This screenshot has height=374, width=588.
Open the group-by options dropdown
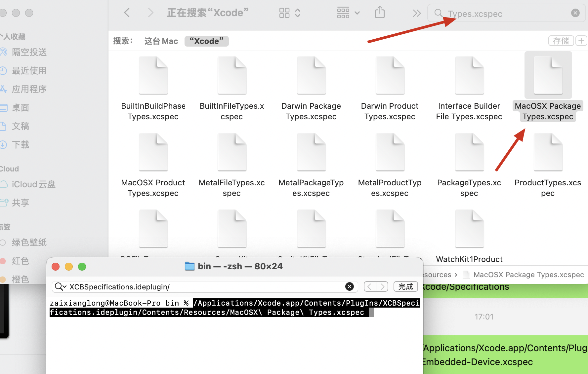click(348, 13)
